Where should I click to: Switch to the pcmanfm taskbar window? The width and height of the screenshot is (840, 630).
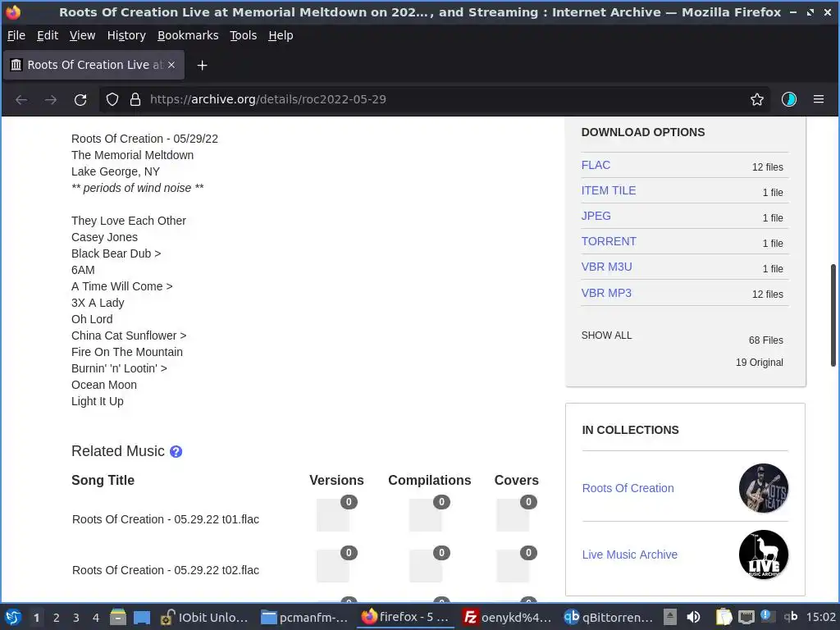pos(304,618)
